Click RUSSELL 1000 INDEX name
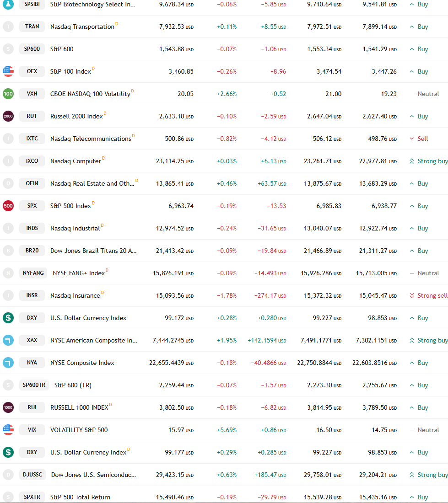The image size is (448, 503). coord(79,407)
